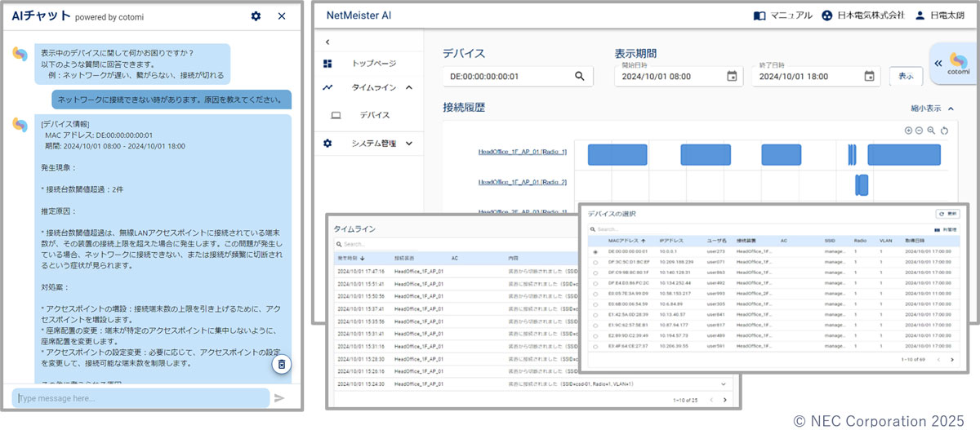The image size is (980, 430).
Task: Expand the システム管理 sidebar menu
Action: pyautogui.click(x=408, y=144)
